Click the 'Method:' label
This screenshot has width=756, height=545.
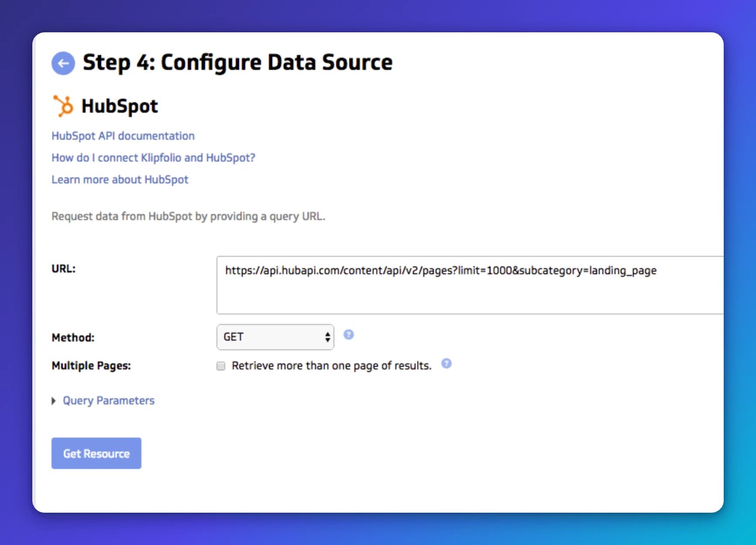pyautogui.click(x=73, y=338)
